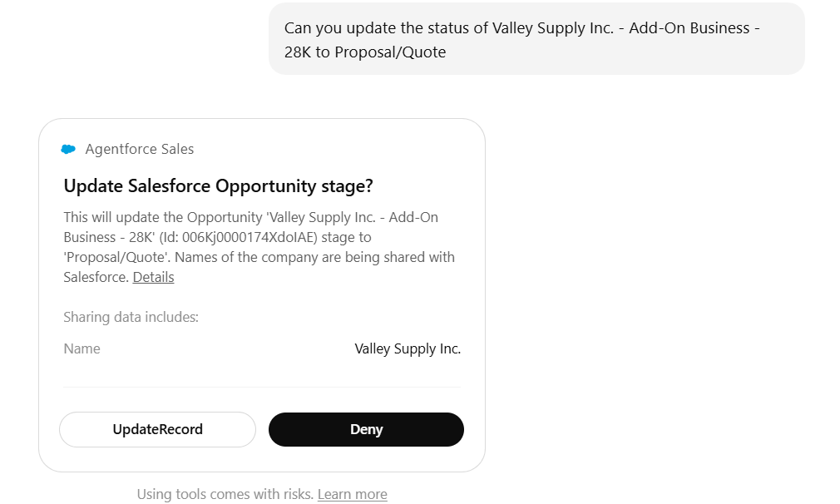Click the Name field label
This screenshot has width=840, height=504.
pyautogui.click(x=82, y=348)
